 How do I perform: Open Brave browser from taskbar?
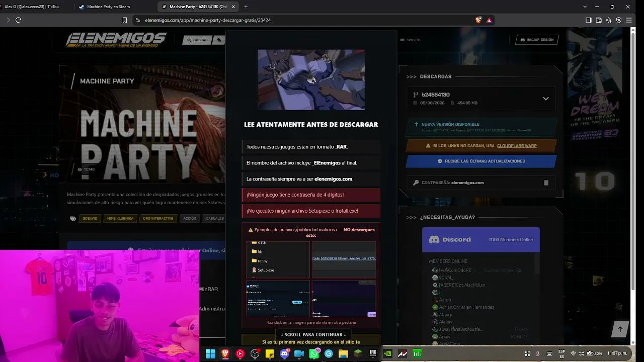pyautogui.click(x=225, y=354)
